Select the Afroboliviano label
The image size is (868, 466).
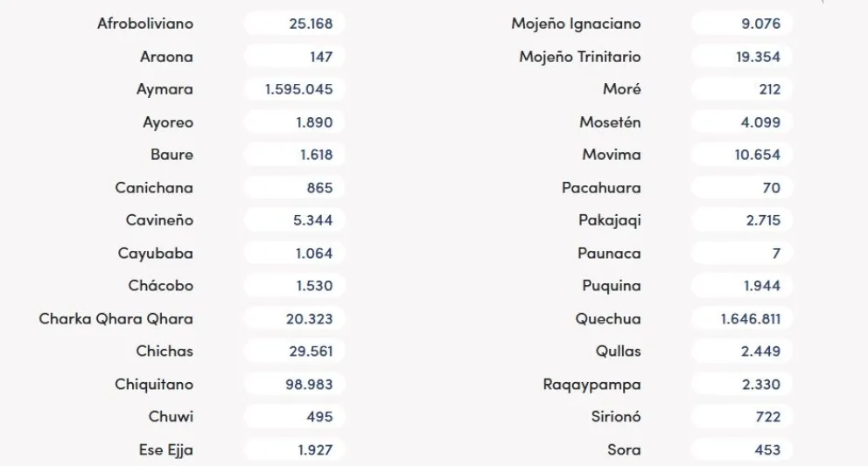tap(145, 24)
